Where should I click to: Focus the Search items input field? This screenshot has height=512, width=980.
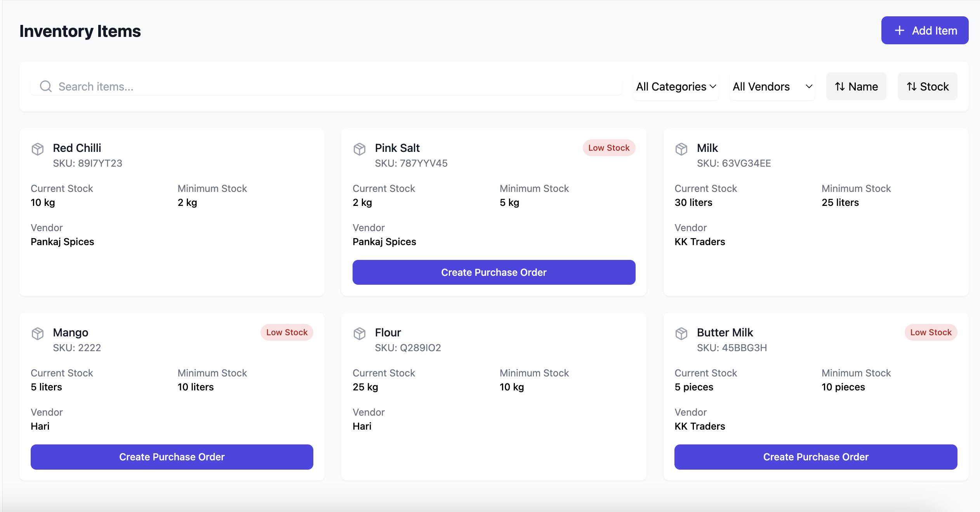coord(334,86)
